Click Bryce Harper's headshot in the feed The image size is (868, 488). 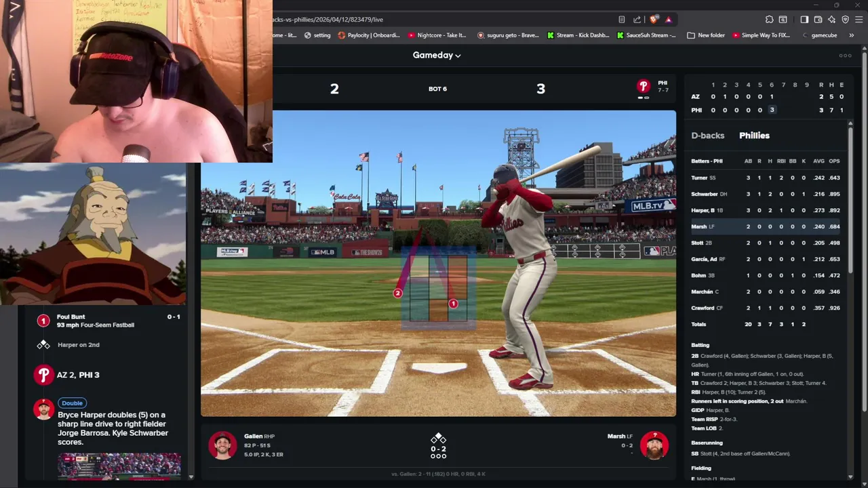click(x=43, y=409)
